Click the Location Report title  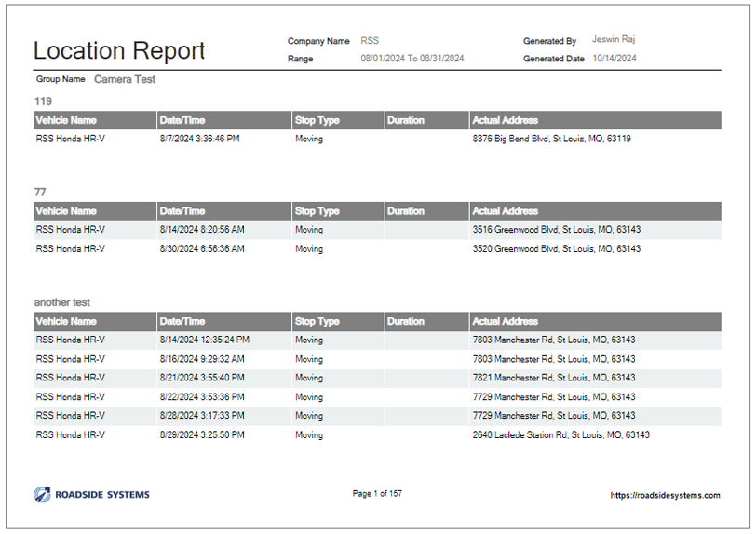point(119,50)
